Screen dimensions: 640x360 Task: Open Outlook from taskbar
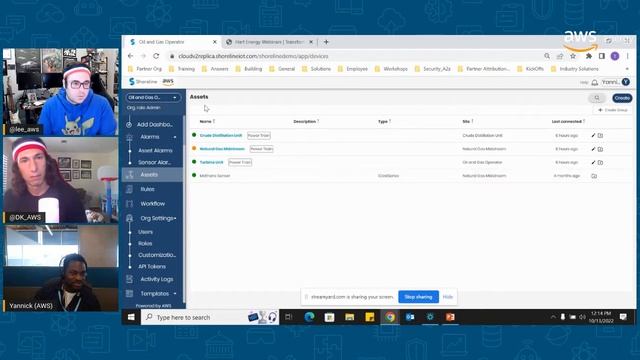pos(410,317)
